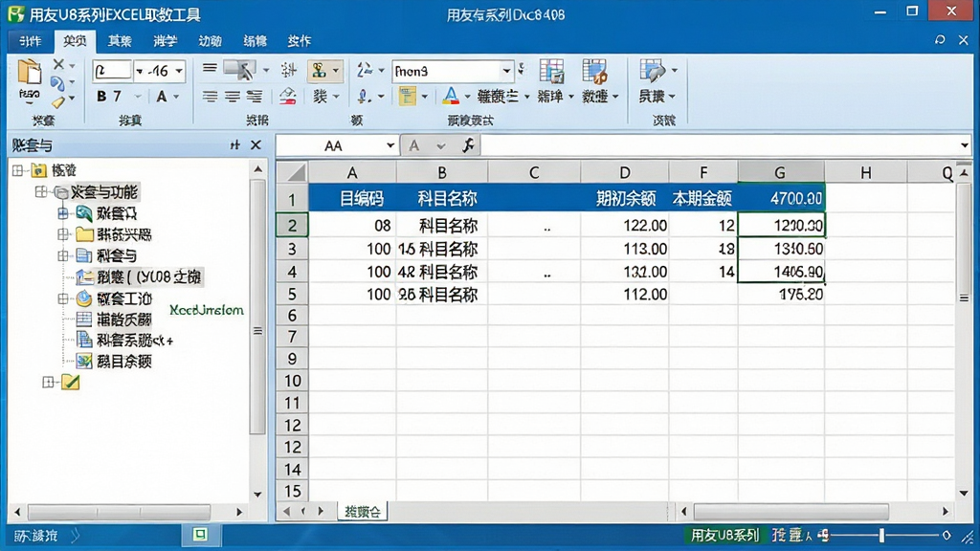Expand the formula bar arrow at right
The image size is (980, 551).
965,145
